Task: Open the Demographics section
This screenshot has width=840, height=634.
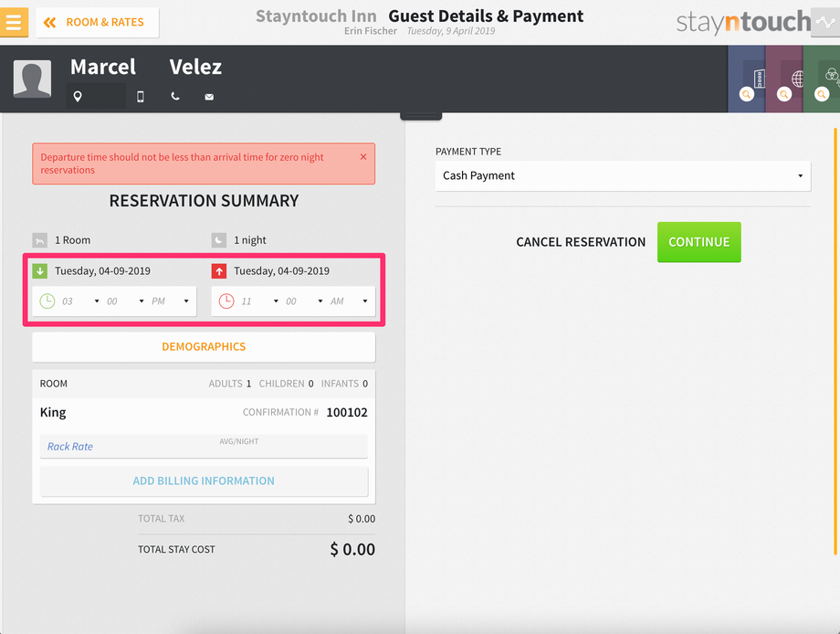Action: pyautogui.click(x=204, y=347)
